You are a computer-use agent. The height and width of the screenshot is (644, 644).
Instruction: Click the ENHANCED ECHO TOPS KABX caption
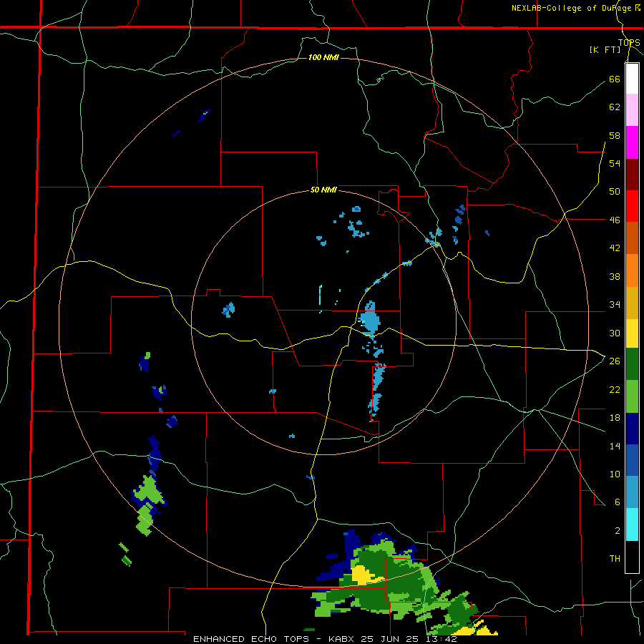click(326, 639)
